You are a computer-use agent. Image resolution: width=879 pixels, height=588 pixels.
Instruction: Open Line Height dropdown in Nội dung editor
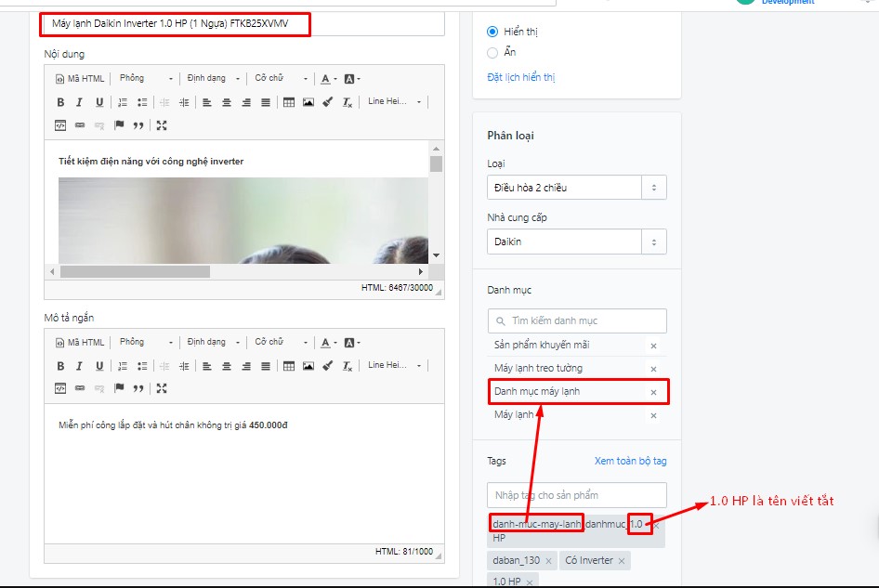click(394, 101)
